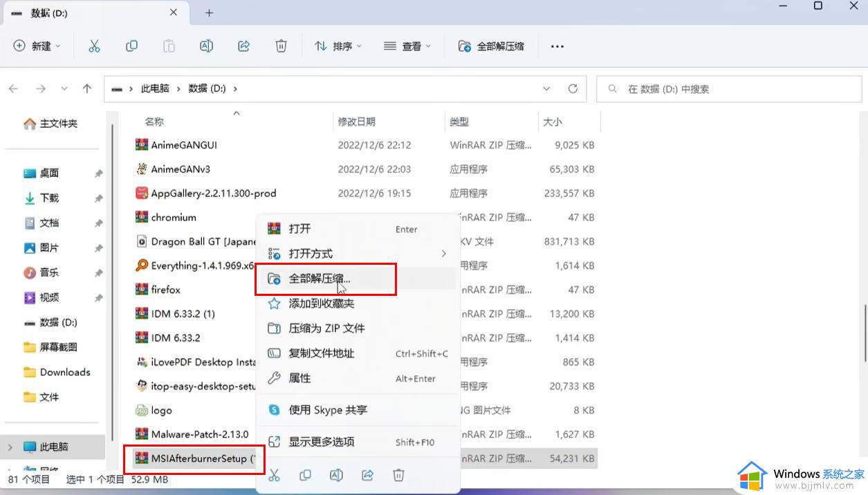Click the Rename icon in the toolbar
Screen dimensions: 868x495
point(206,46)
